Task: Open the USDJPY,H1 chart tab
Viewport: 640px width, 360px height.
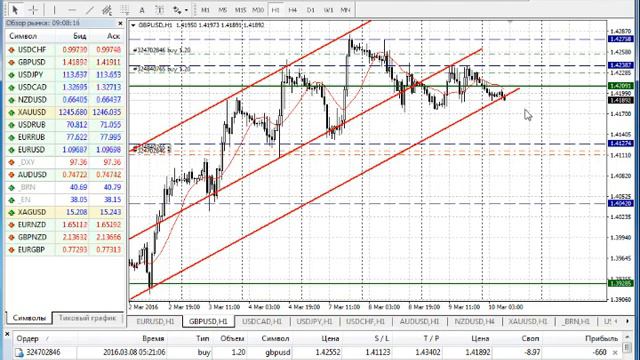Action: [x=314, y=321]
